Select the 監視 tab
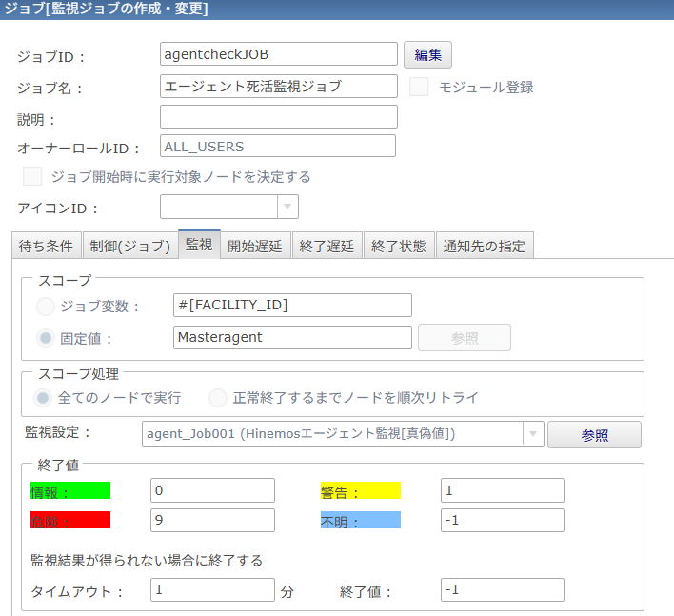Image resolution: width=674 pixels, height=616 pixels. tap(199, 244)
